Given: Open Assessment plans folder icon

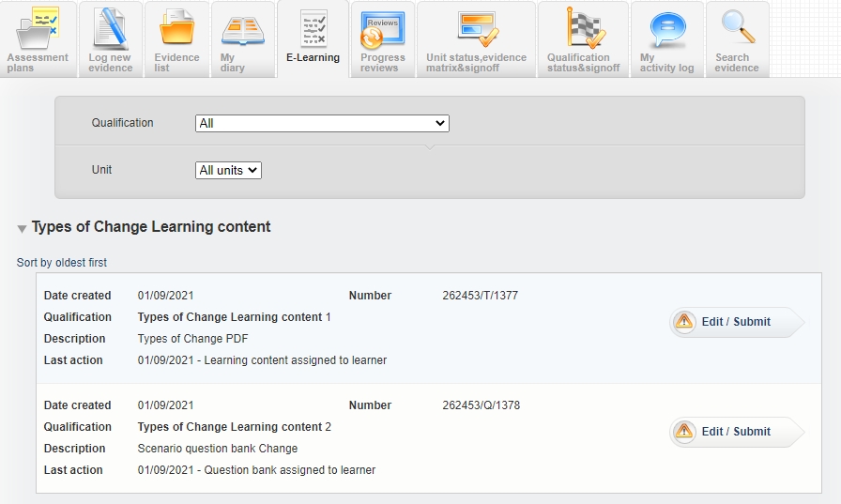Looking at the screenshot, I should coord(37,28).
